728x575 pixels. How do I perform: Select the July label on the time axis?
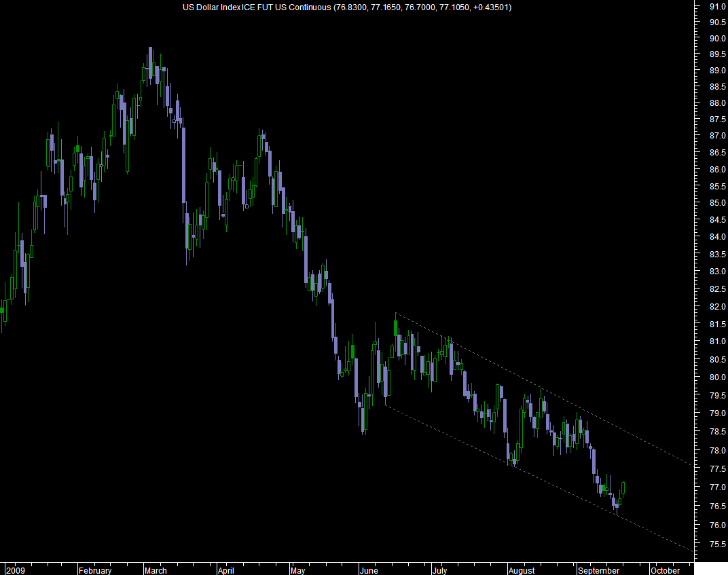tap(439, 570)
